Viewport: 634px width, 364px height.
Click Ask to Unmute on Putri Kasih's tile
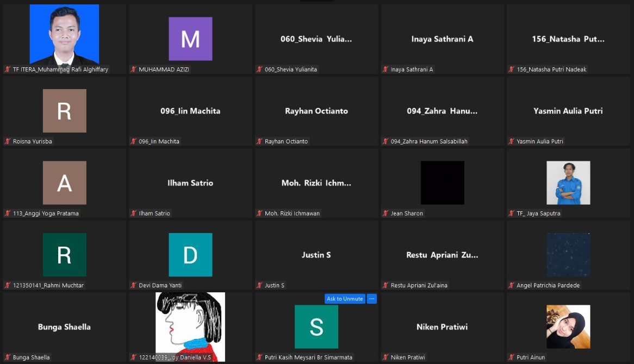345,299
